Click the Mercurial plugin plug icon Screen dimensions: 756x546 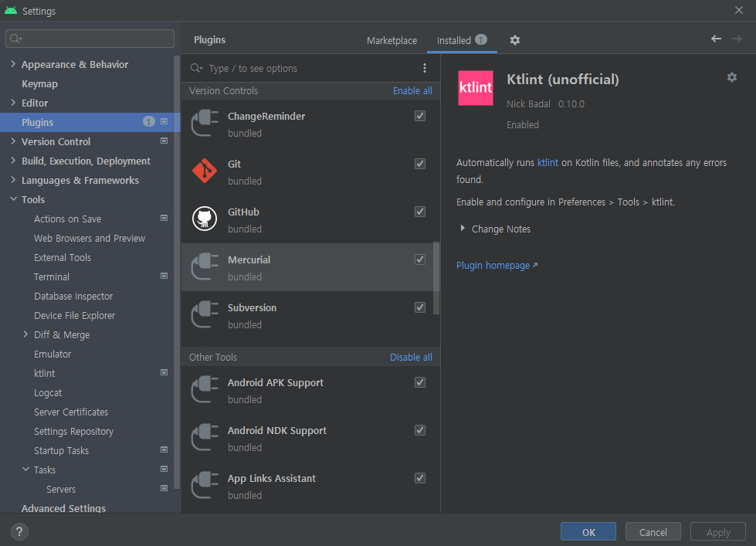click(x=205, y=266)
